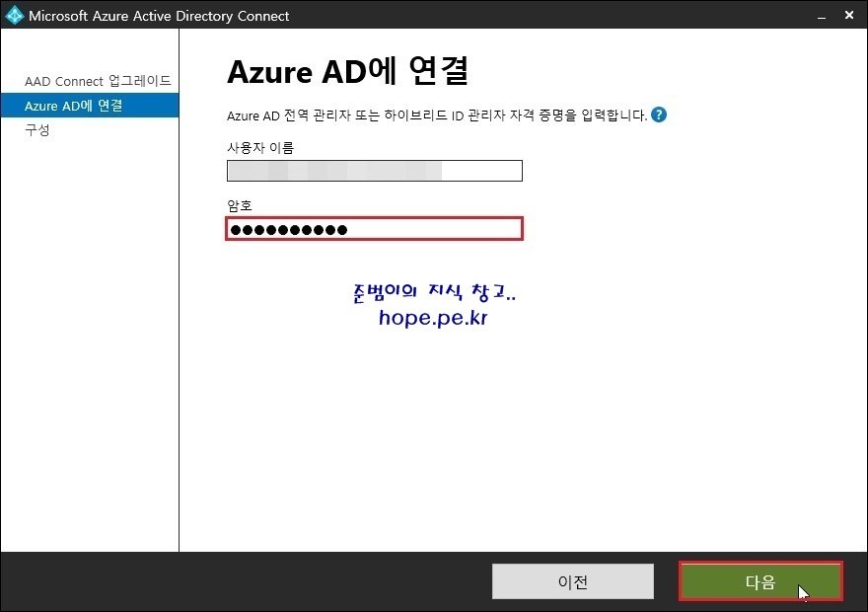The height and width of the screenshot is (612, 868).
Task: Click the 다음 button
Action: (x=760, y=581)
